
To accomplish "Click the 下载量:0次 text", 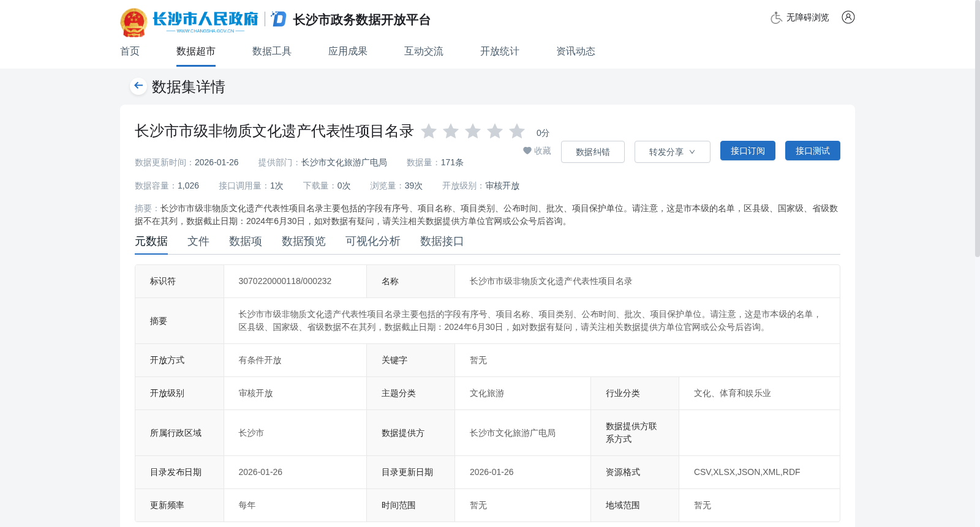I will point(327,185).
